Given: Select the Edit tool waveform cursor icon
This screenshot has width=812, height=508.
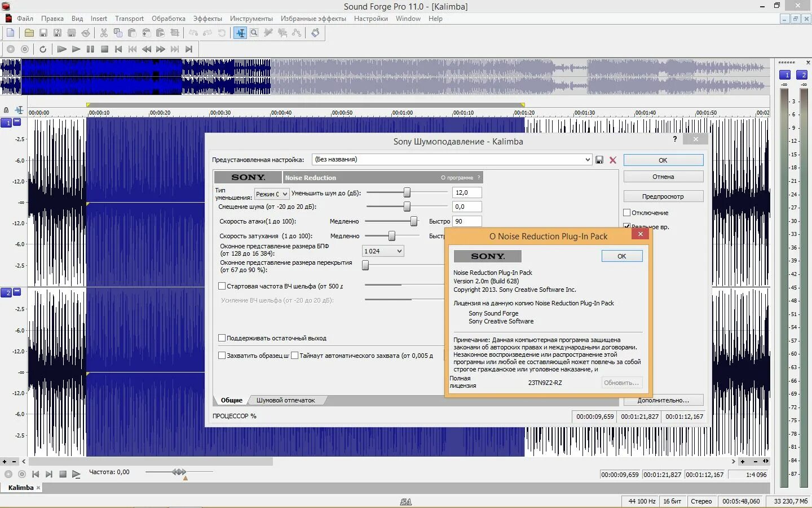Looking at the screenshot, I should (x=240, y=33).
